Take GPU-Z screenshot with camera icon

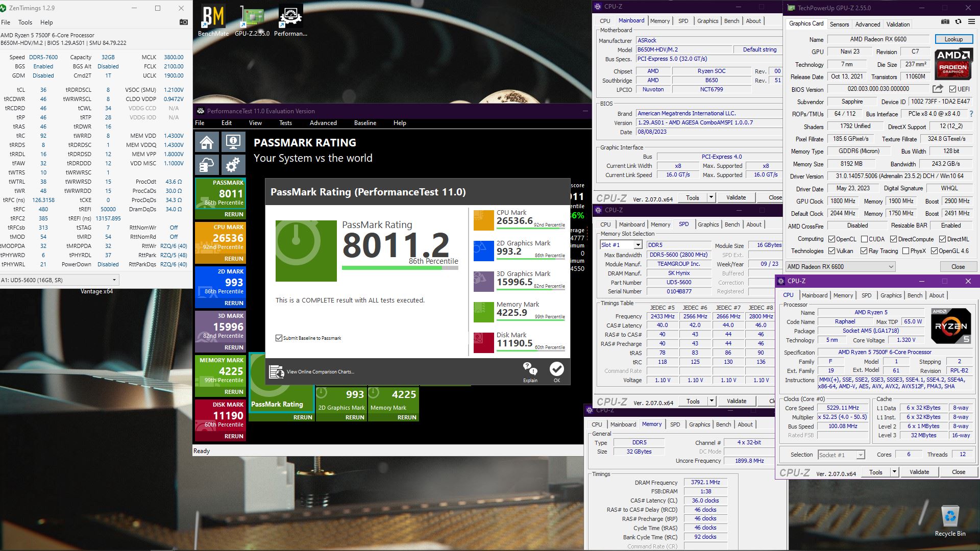pos(945,22)
